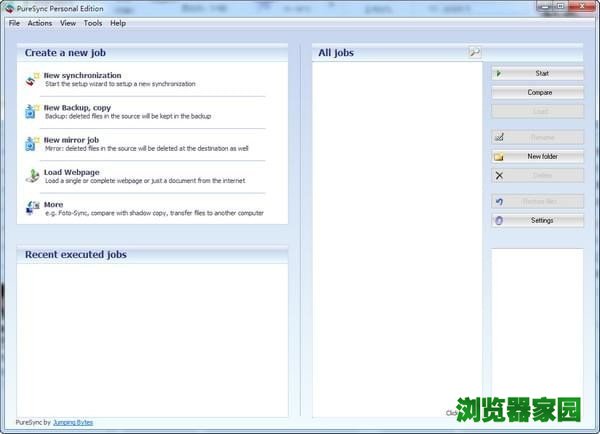Viewport: 600px width, 434px height.
Task: Open the Actions menu
Action: (x=40, y=23)
